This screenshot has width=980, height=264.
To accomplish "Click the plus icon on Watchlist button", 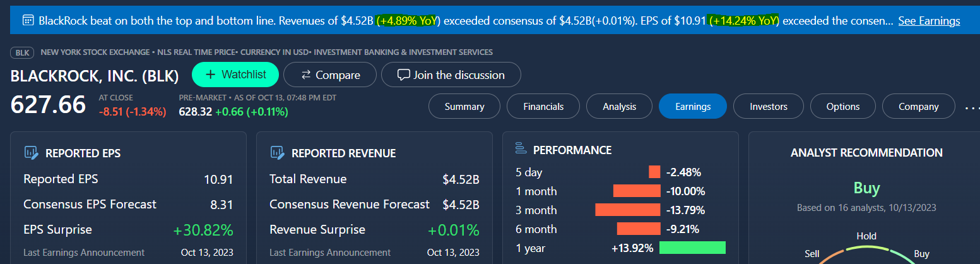I will click(211, 75).
